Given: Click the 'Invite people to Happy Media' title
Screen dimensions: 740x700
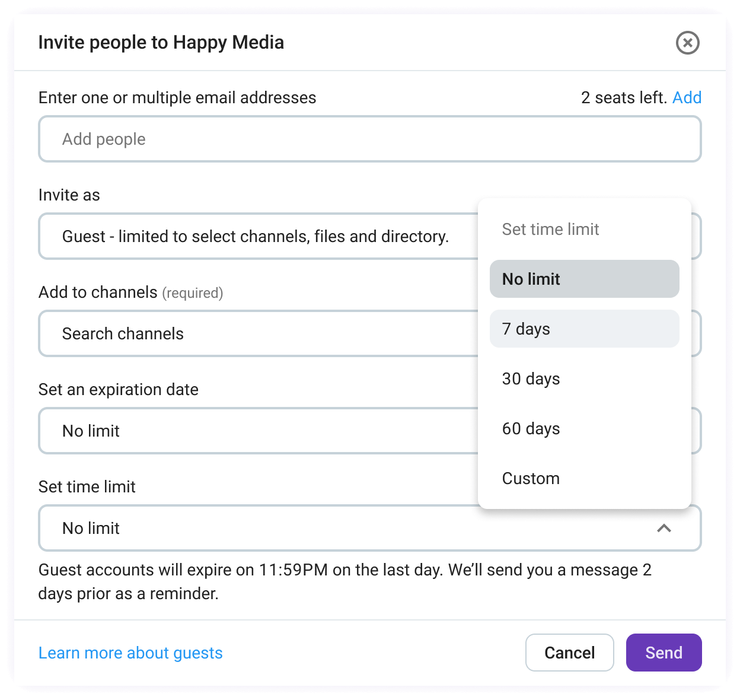Looking at the screenshot, I should [161, 42].
